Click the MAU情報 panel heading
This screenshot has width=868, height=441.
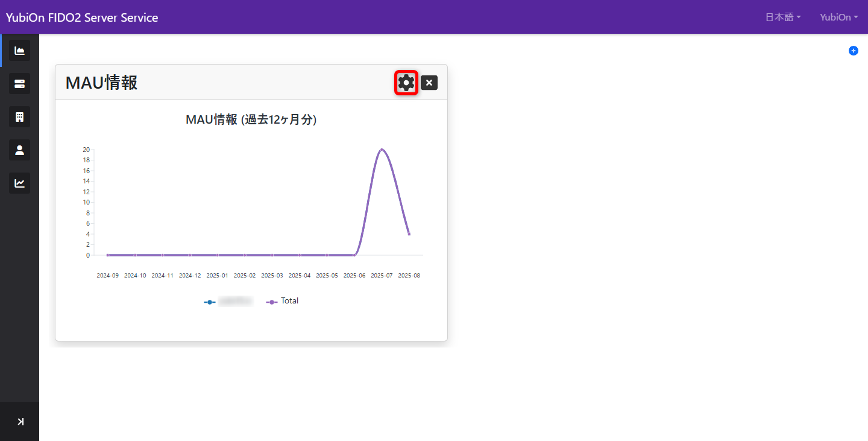[101, 83]
